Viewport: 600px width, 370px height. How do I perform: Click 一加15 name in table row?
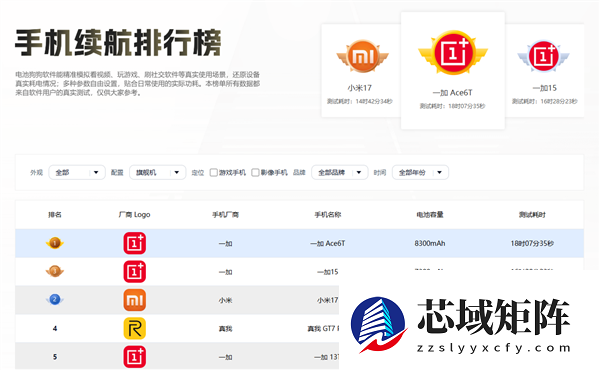click(328, 272)
